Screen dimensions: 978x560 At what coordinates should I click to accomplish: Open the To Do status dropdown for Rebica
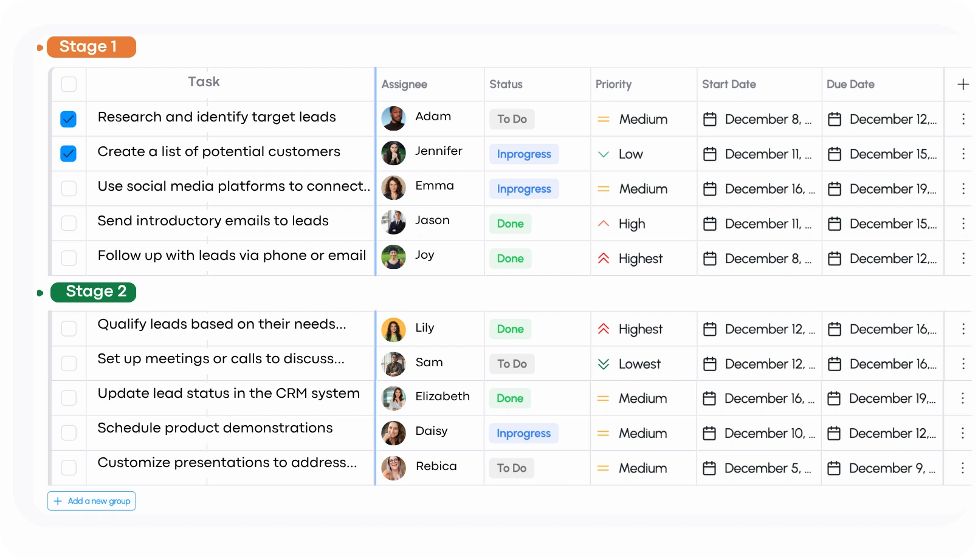pos(512,468)
